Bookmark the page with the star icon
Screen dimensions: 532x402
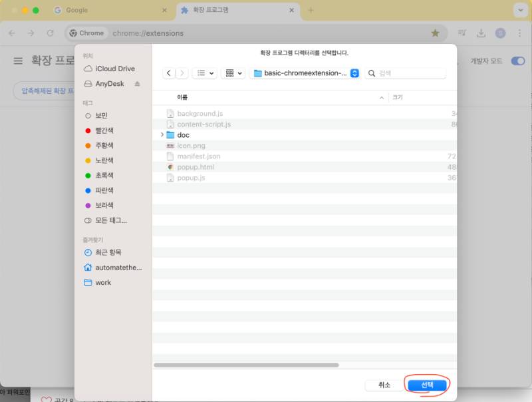click(x=435, y=33)
